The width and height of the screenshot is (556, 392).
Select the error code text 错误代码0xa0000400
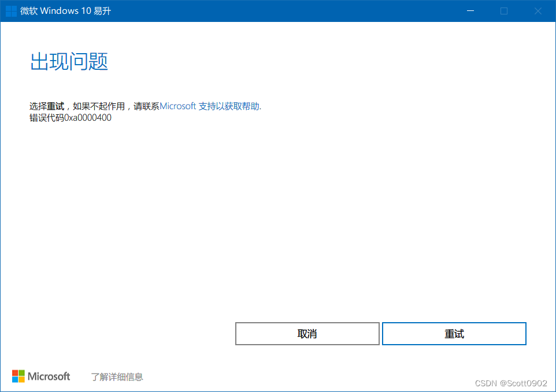click(70, 118)
